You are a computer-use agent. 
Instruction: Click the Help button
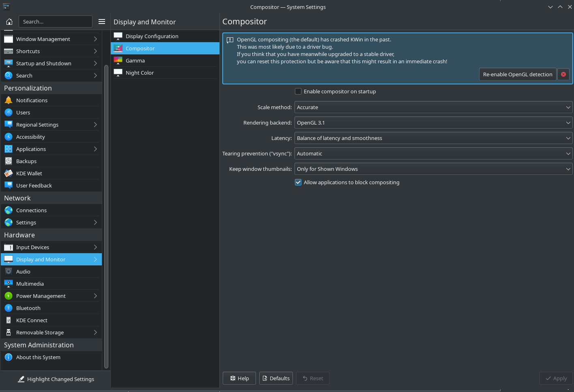239,378
